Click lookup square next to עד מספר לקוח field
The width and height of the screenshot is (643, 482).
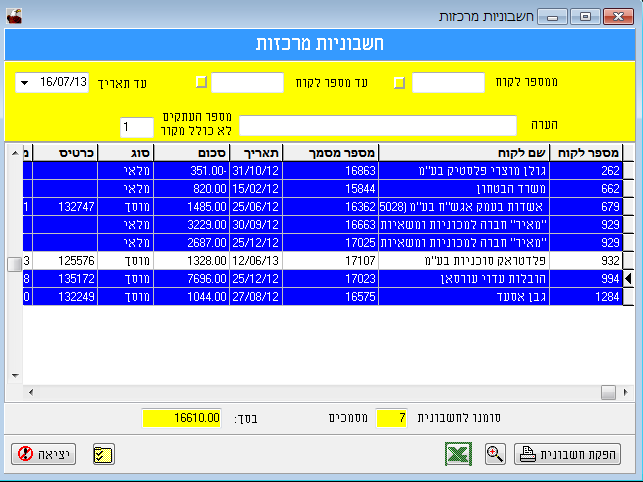pyautogui.click(x=201, y=82)
